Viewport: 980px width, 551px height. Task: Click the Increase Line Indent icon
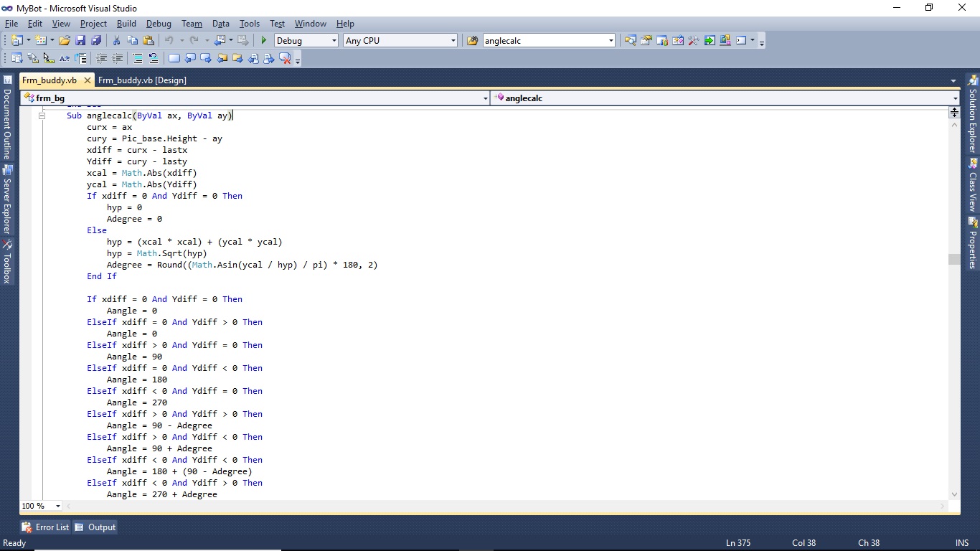point(118,58)
